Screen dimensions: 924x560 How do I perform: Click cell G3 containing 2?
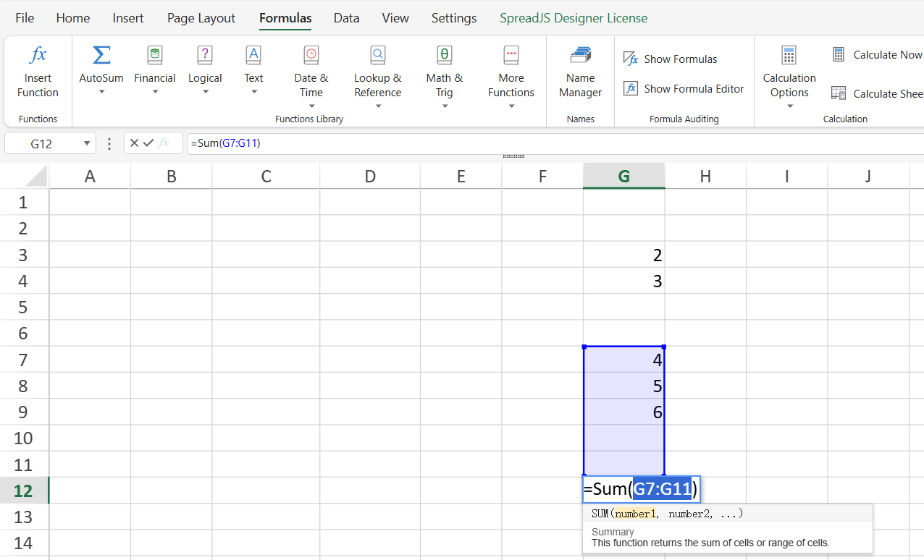[x=624, y=255]
